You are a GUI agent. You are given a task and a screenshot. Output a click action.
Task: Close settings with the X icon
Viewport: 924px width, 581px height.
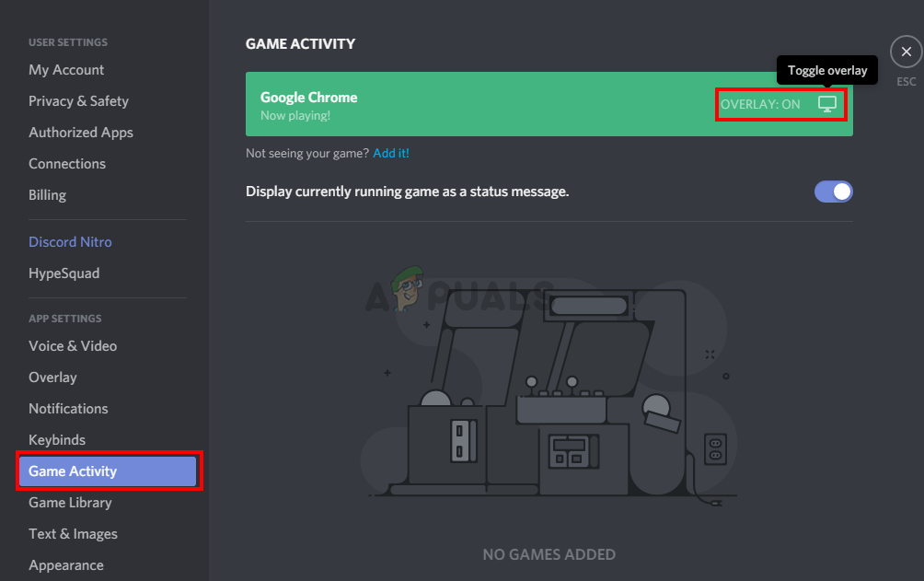click(x=907, y=52)
